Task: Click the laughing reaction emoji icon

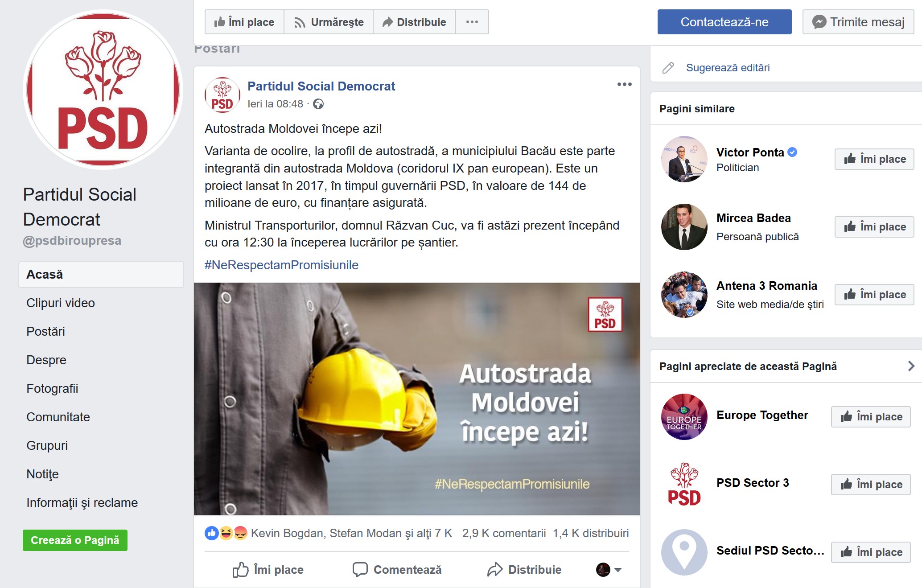Action: 226,533
